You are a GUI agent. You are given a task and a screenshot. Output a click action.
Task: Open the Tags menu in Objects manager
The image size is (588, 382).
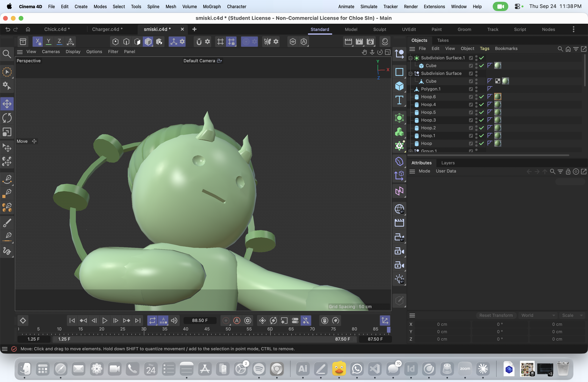(484, 49)
